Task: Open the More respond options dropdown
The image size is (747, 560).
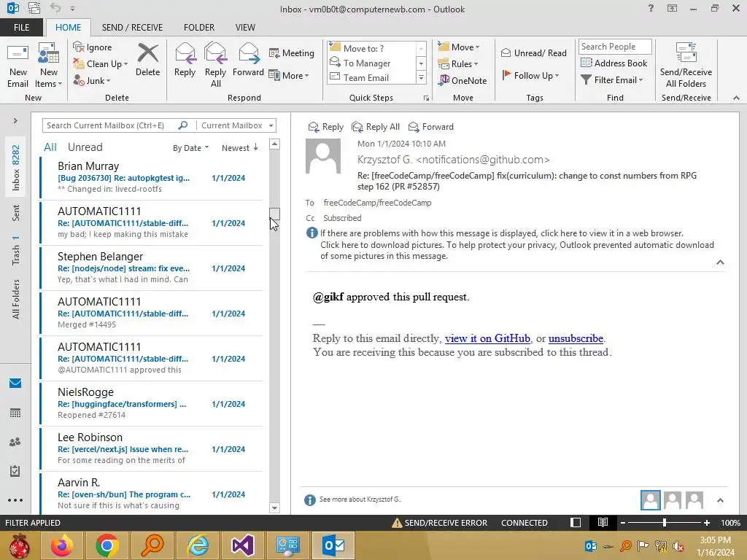Action: coord(289,75)
